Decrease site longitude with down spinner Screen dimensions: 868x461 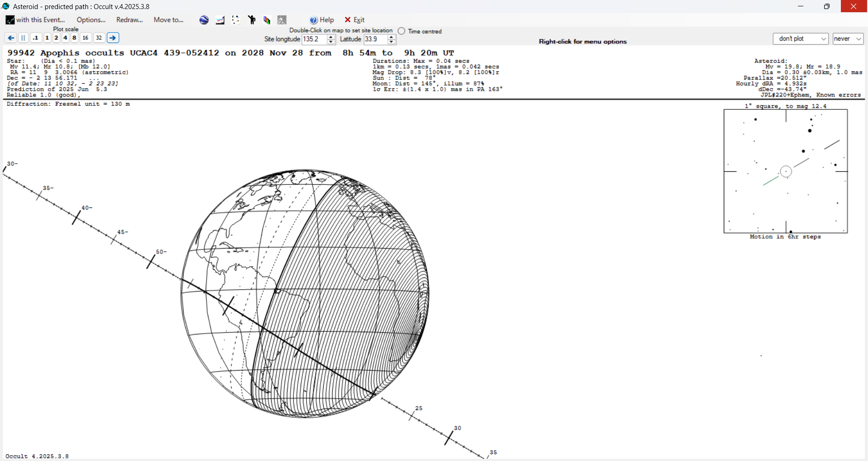pos(331,42)
